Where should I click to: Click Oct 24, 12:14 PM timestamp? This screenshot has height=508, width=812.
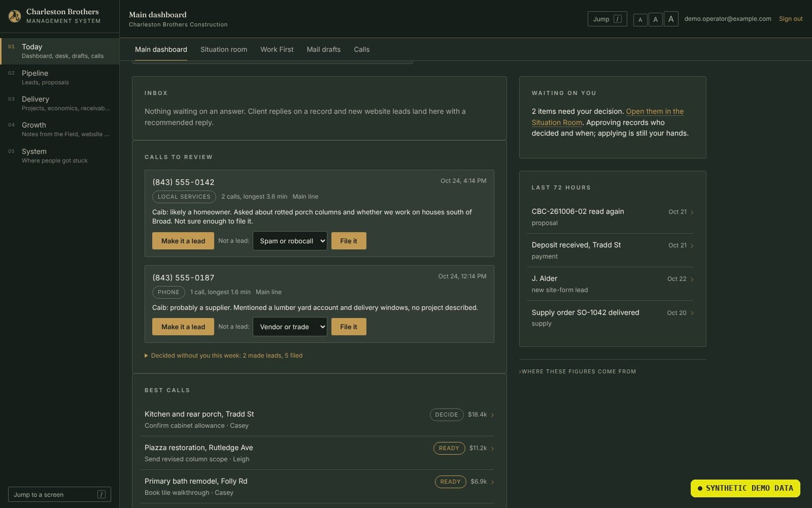click(x=462, y=276)
